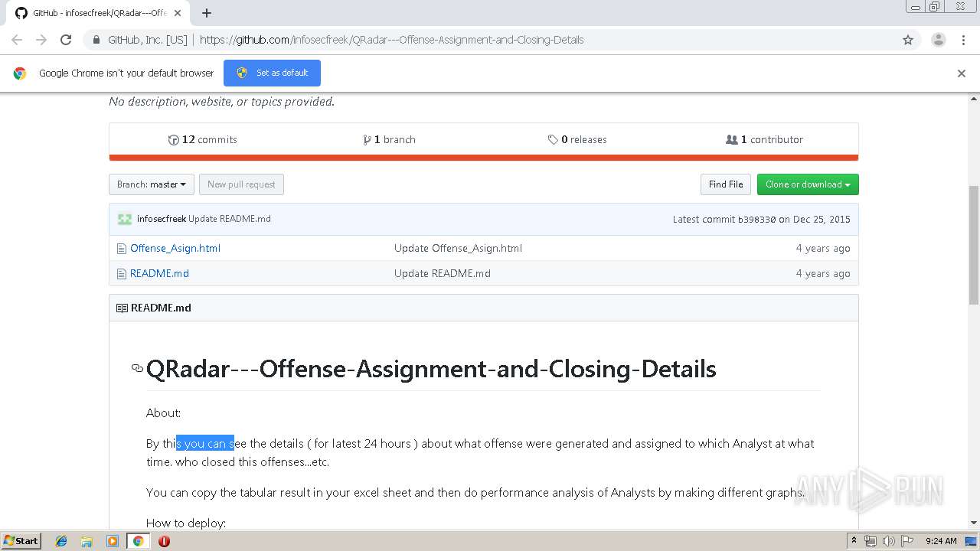Open latest commit hash b398330

coord(756,220)
